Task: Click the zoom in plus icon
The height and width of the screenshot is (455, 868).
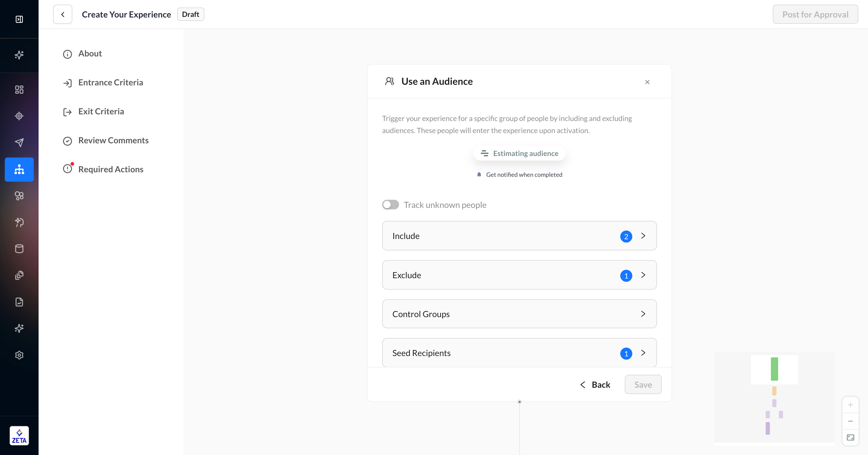Action: 850,405
